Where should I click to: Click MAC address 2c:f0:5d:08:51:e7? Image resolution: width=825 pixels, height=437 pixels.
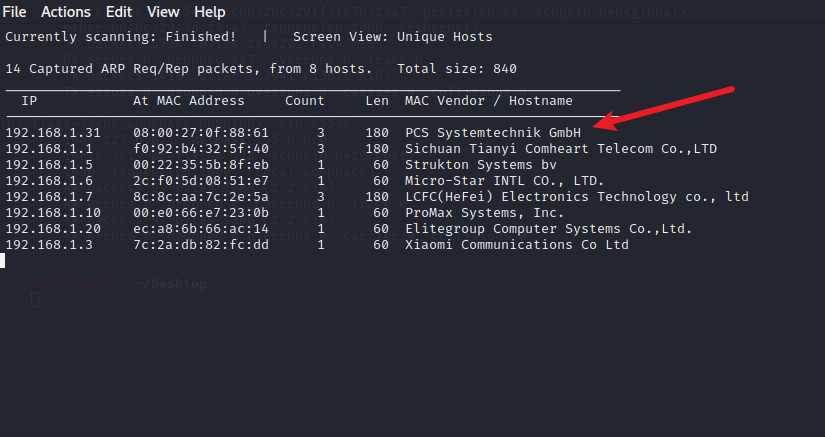[200, 181]
